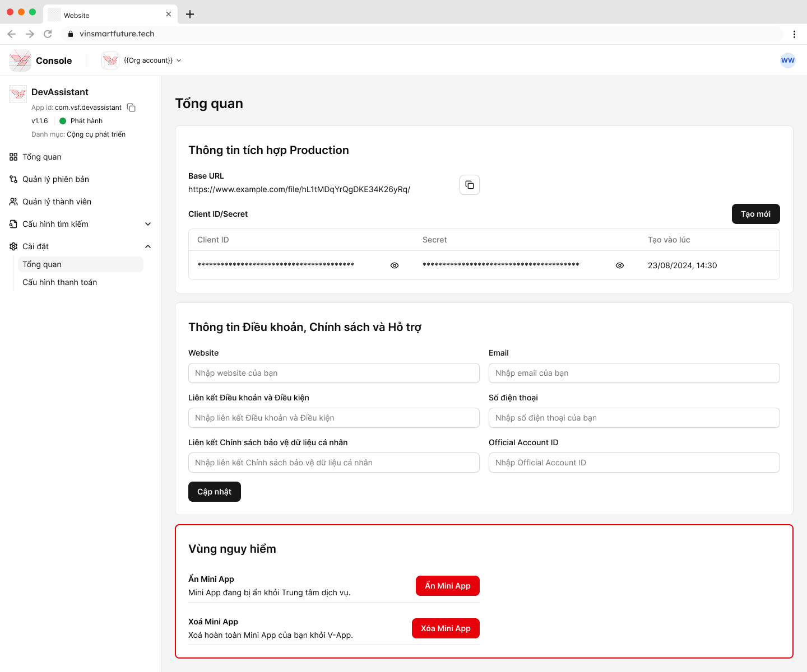Expand Cấu hình tìm kiếm section
This screenshot has height=672, width=807.
coord(148,224)
